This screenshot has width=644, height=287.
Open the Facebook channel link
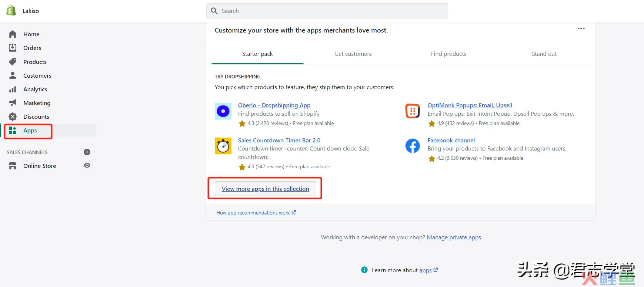coord(451,141)
